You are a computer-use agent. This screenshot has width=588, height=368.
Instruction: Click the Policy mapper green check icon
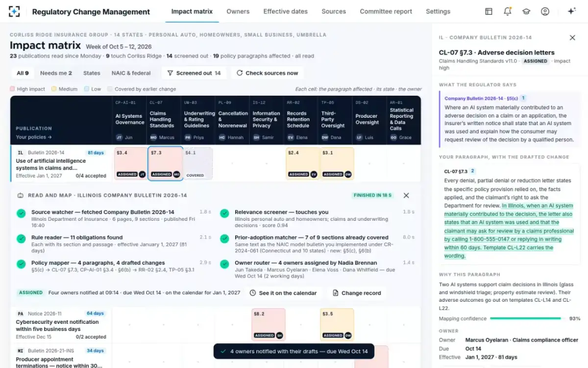point(21,264)
